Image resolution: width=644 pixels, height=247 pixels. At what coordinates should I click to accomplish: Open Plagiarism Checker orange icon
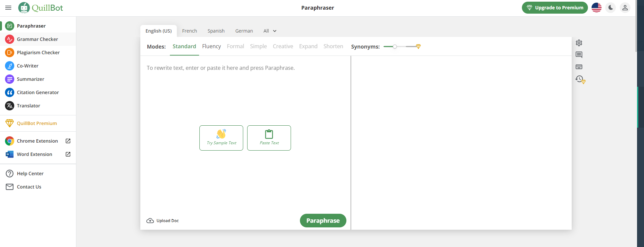pyautogui.click(x=10, y=53)
